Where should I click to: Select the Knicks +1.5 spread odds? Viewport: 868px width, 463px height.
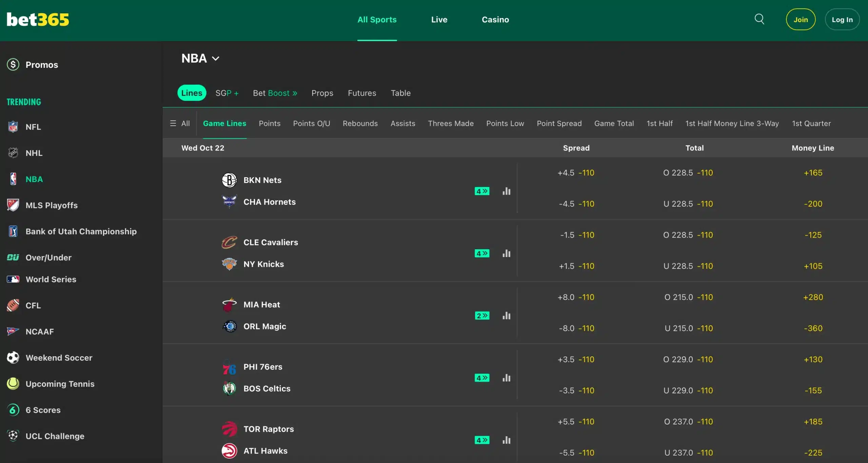tap(576, 266)
